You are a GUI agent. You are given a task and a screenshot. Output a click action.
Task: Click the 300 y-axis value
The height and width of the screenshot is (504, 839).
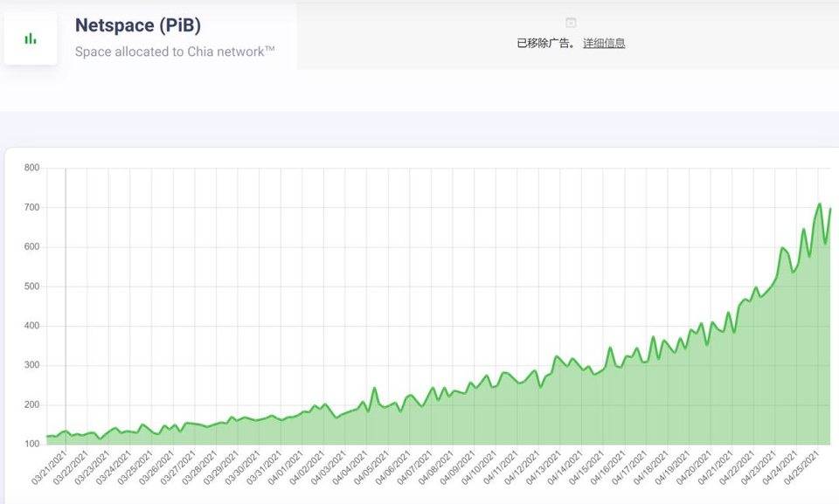coord(31,365)
